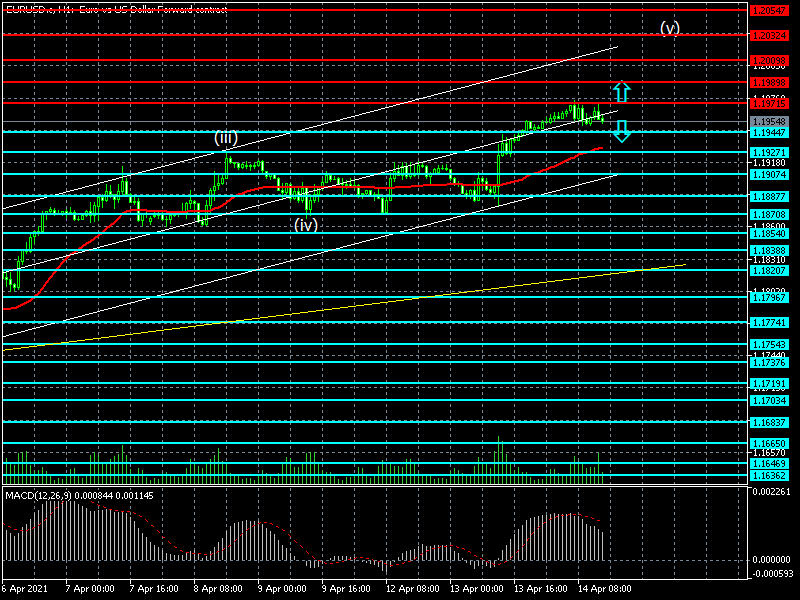The height and width of the screenshot is (600, 800).
Task: Click the 8 Apr 08:00 time label
Action: click(218, 588)
